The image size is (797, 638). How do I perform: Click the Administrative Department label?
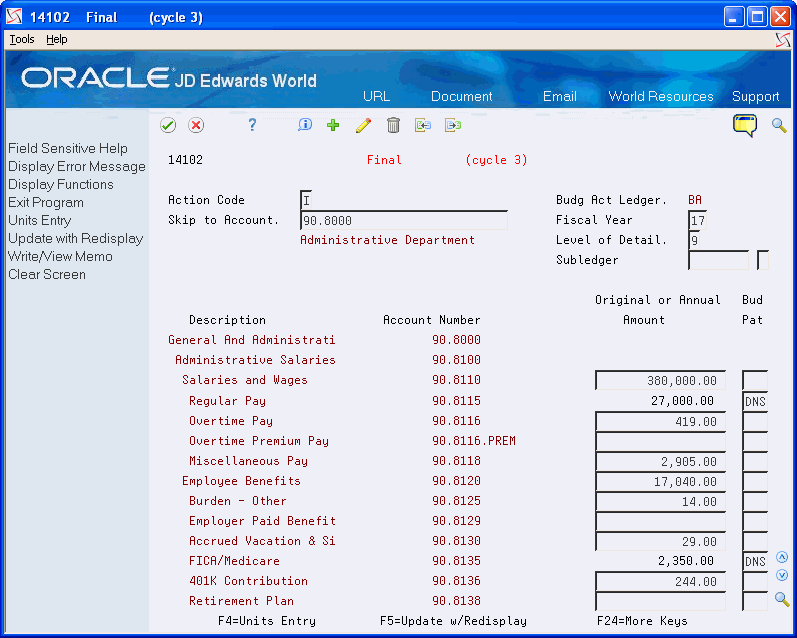[x=387, y=240]
